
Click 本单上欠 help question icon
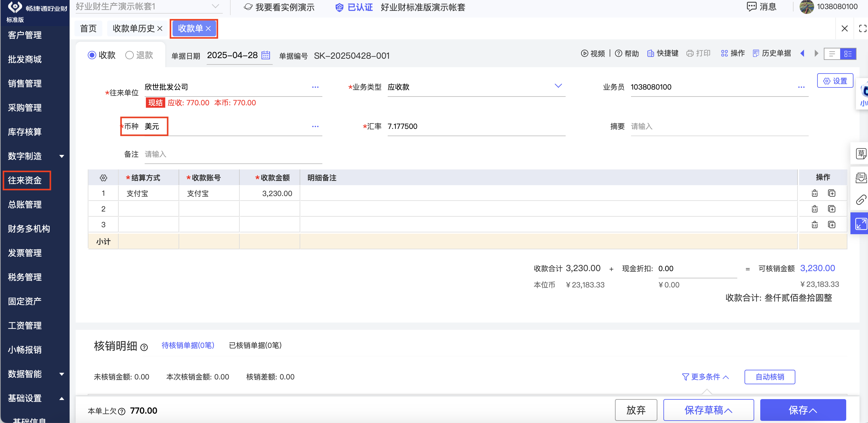click(x=122, y=411)
